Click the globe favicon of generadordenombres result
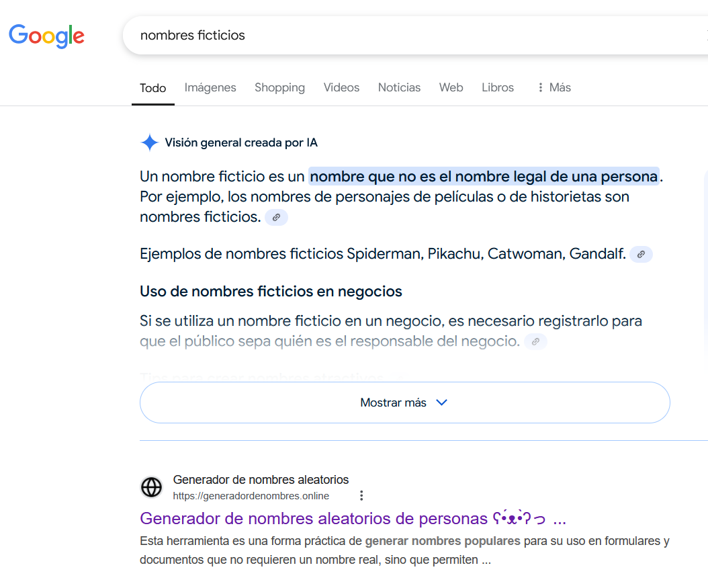Screen dimensions: 708x588 pyautogui.click(x=152, y=487)
